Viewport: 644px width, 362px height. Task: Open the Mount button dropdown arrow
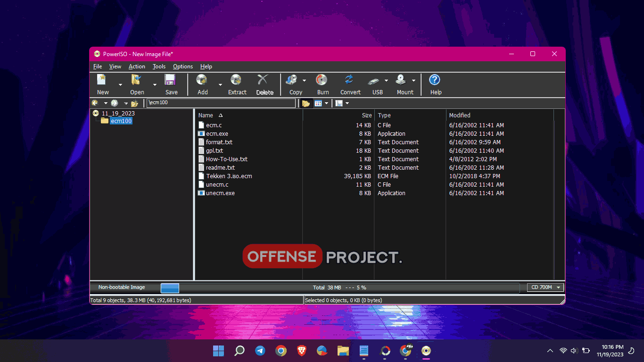coord(413,81)
